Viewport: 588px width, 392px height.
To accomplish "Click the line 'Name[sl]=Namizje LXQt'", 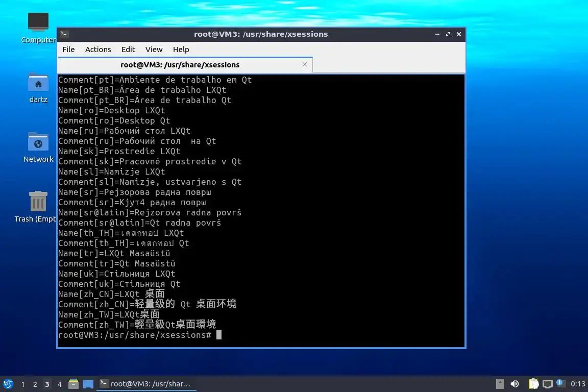I will tap(112, 172).
